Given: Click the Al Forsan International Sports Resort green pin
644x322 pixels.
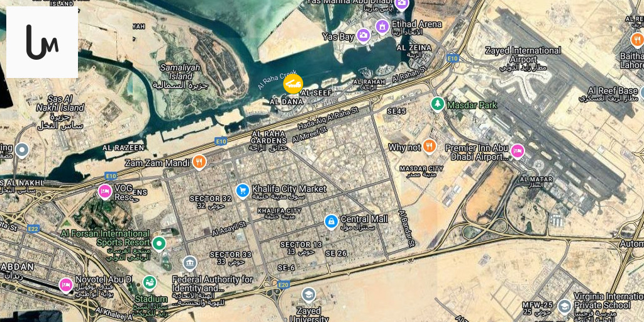Looking at the screenshot, I should point(159,243).
